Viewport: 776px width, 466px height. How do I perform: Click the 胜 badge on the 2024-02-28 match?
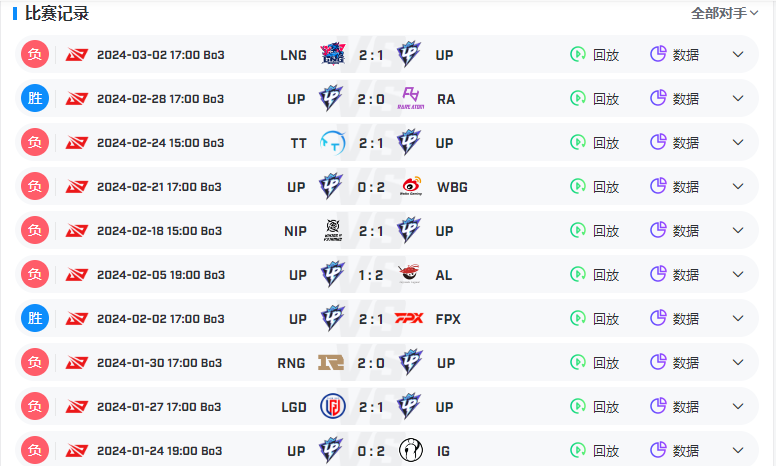point(35,98)
